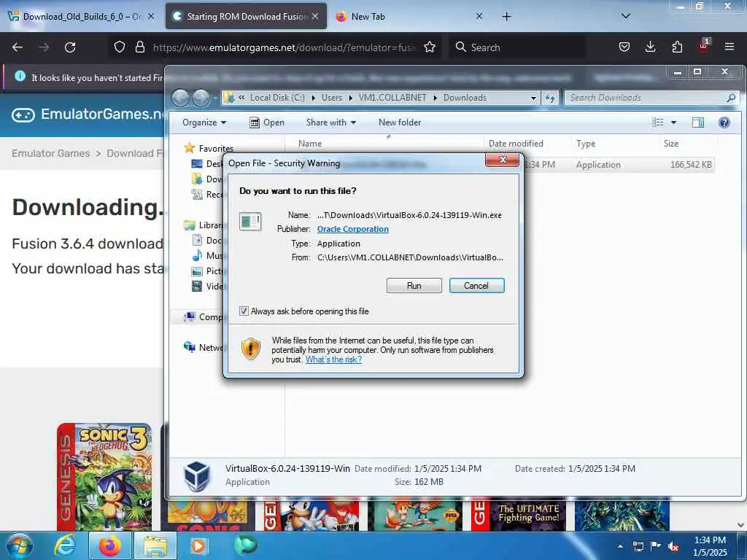Open the view options dropdown arrow
The width and height of the screenshot is (747, 560).
(673, 122)
